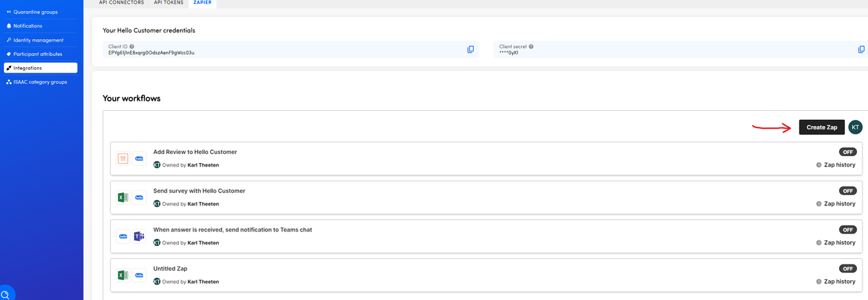Open the search magnifier in sidebar
868x300 pixels.
click(x=5, y=295)
